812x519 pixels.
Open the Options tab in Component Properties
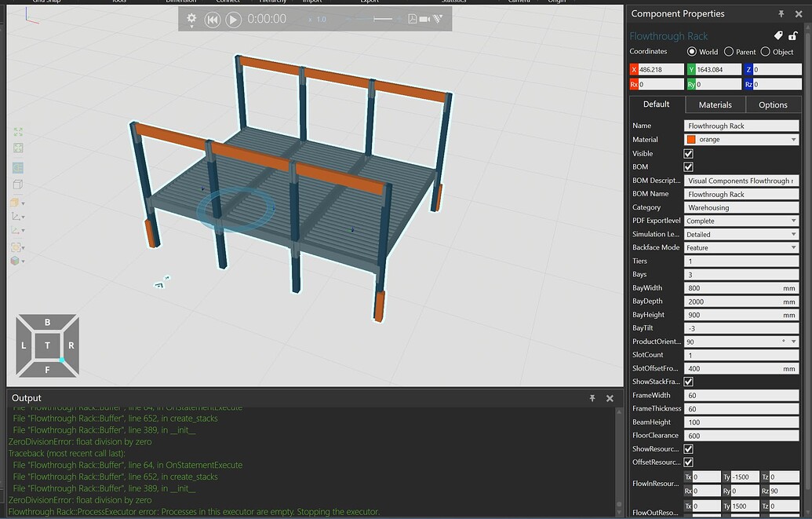[773, 104]
